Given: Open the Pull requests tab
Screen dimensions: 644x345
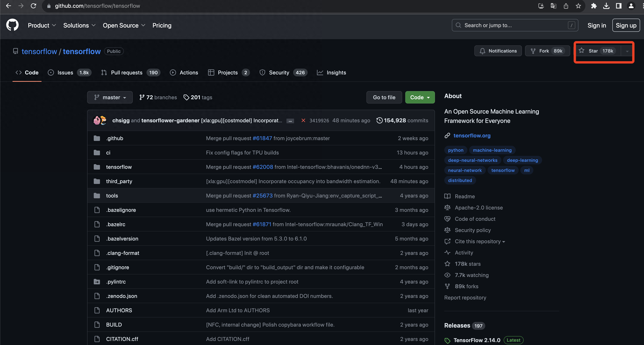Looking at the screenshot, I should click(130, 73).
